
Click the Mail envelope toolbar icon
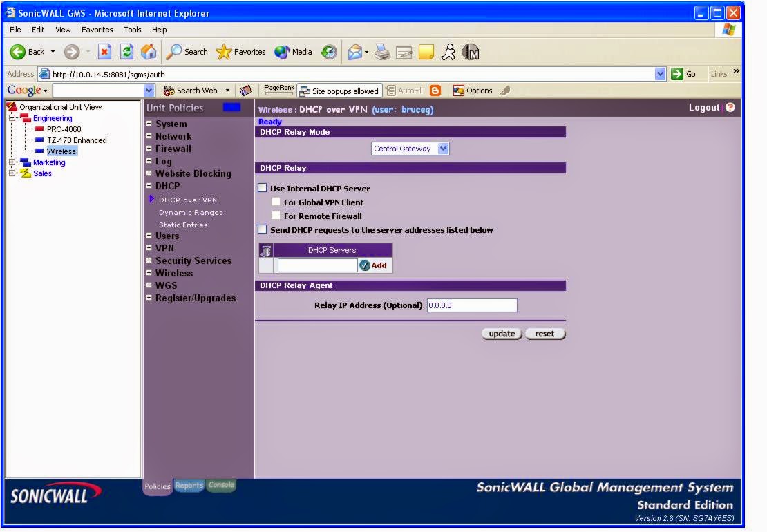pyautogui.click(x=355, y=52)
